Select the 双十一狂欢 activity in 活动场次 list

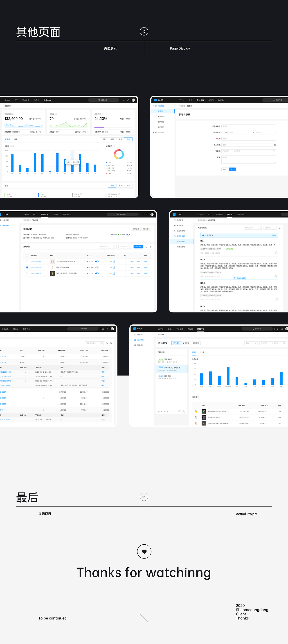[171, 369]
